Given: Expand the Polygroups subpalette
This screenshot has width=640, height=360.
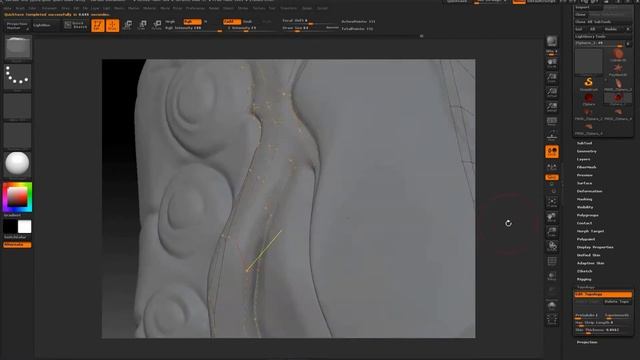Looking at the screenshot, I should (x=588, y=215).
